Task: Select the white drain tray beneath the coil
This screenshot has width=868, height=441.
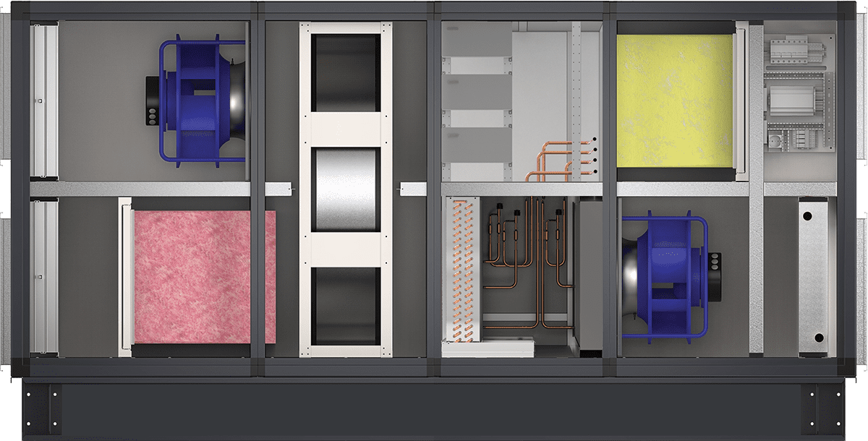Action: [x=488, y=350]
